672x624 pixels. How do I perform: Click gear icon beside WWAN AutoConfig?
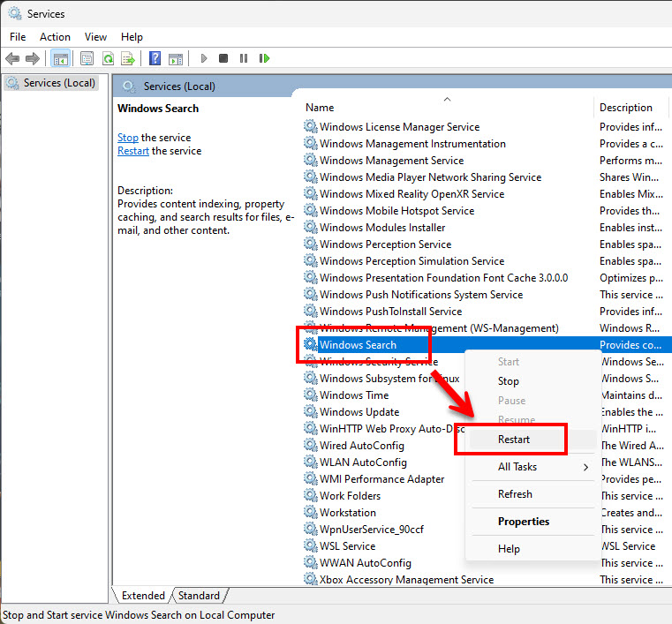tap(310, 562)
